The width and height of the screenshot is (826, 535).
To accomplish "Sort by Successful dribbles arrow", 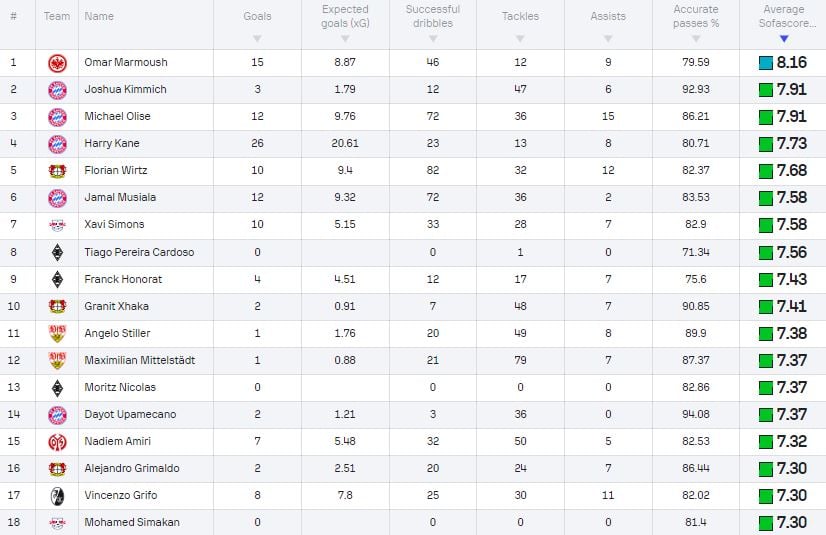I will pyautogui.click(x=433, y=38).
